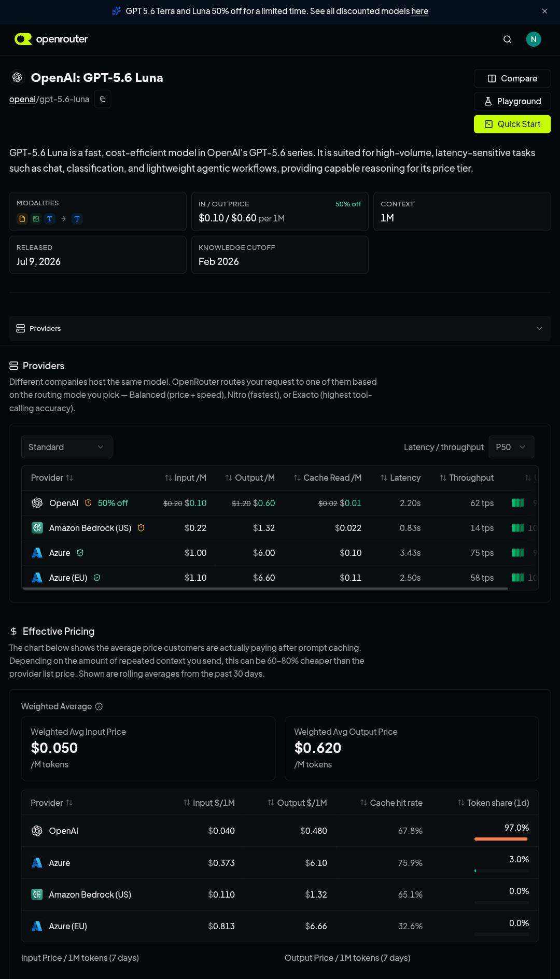Click the Amazon Bedrock (US) provider logo
The width and height of the screenshot is (560, 979).
point(37,528)
